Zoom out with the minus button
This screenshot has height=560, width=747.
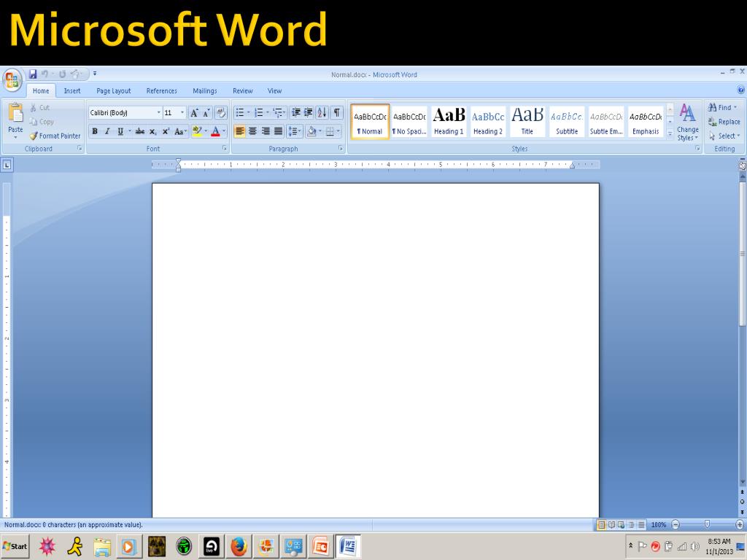pos(675,525)
